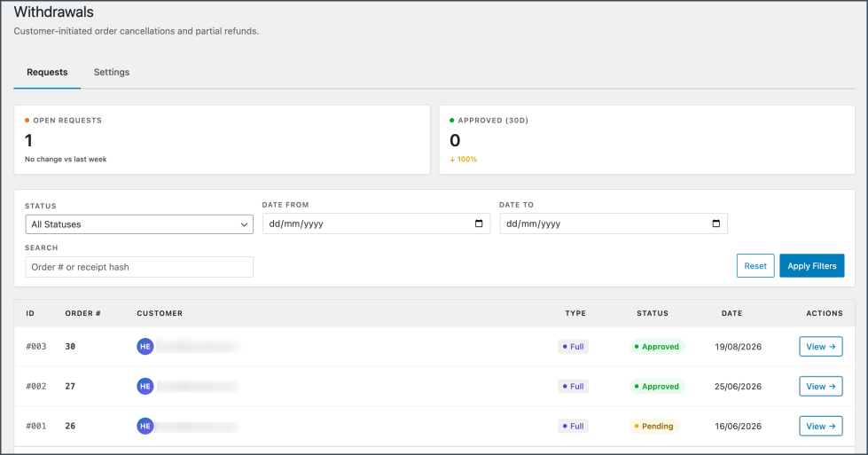Screen dimensions: 868x455
Task: Click the Reset button
Action: click(755, 266)
